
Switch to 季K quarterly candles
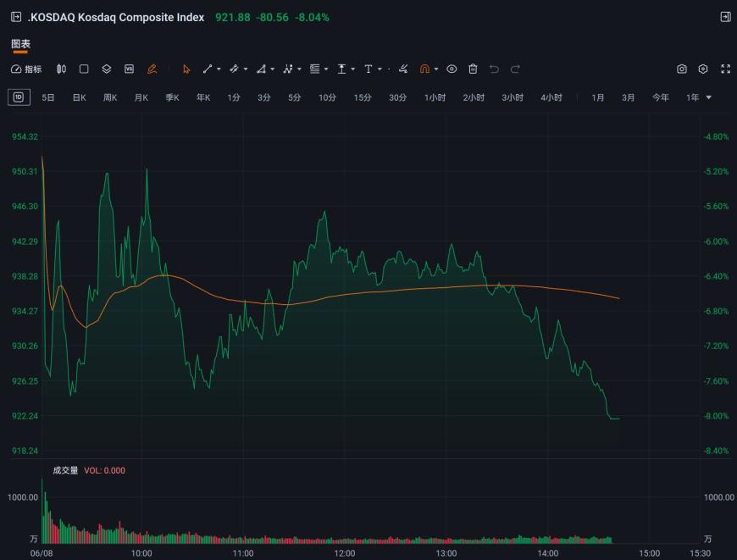(172, 97)
